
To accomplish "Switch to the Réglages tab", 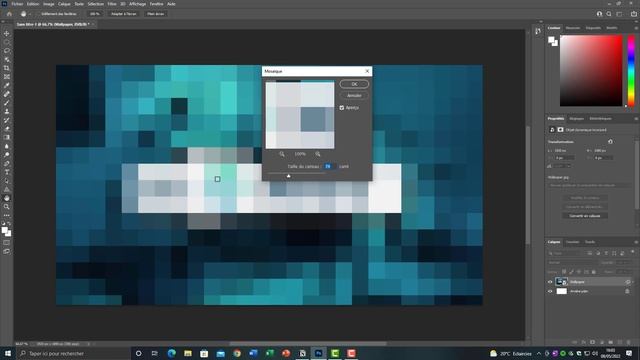I will coord(576,118).
